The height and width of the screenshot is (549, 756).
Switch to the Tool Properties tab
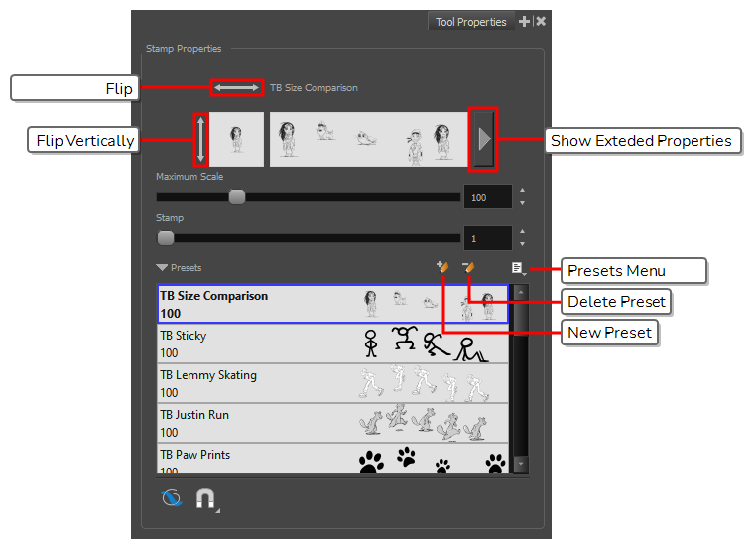(470, 22)
